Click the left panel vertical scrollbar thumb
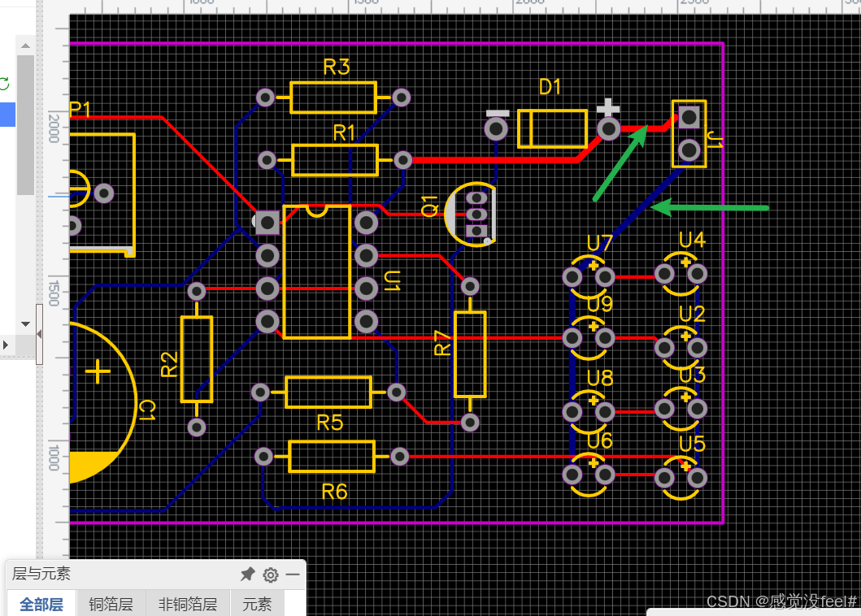Viewport: 861px width, 616px height. pyautogui.click(x=25, y=124)
